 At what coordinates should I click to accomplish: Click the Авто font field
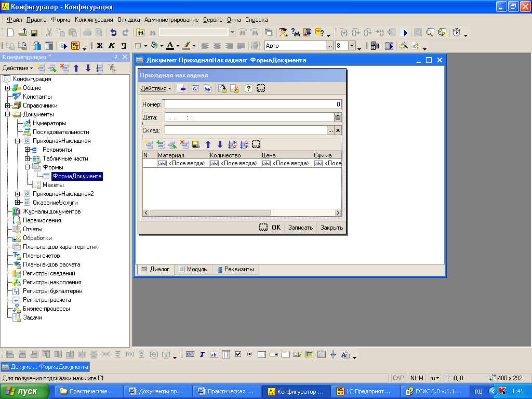click(x=295, y=46)
